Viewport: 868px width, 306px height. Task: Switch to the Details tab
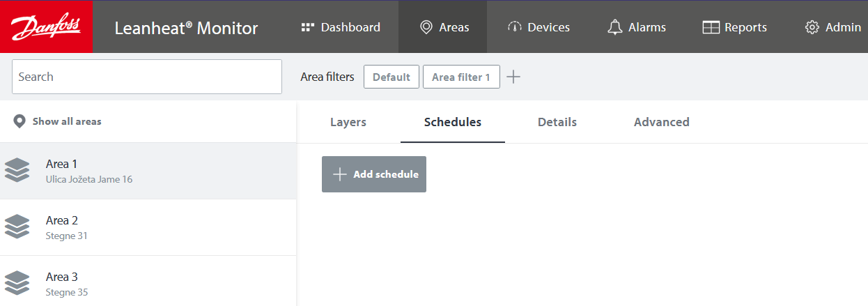(557, 122)
